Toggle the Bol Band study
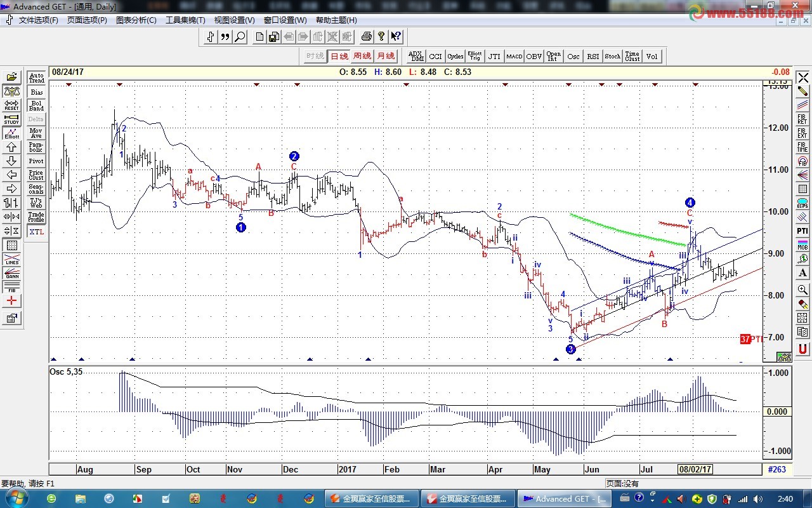Image resolution: width=812 pixels, height=508 pixels. [x=36, y=105]
